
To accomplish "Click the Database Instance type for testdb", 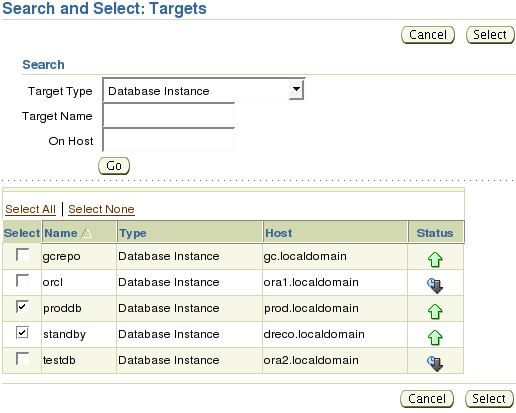I will tap(169, 360).
